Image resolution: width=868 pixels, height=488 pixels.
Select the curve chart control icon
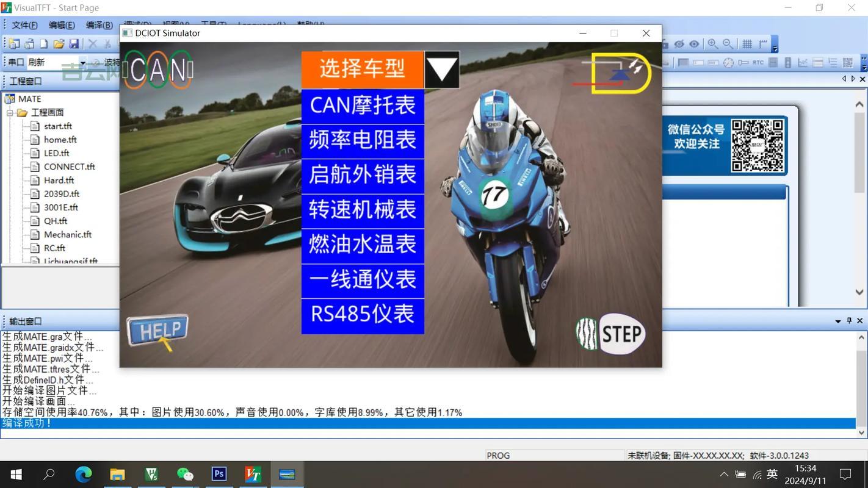(803, 62)
